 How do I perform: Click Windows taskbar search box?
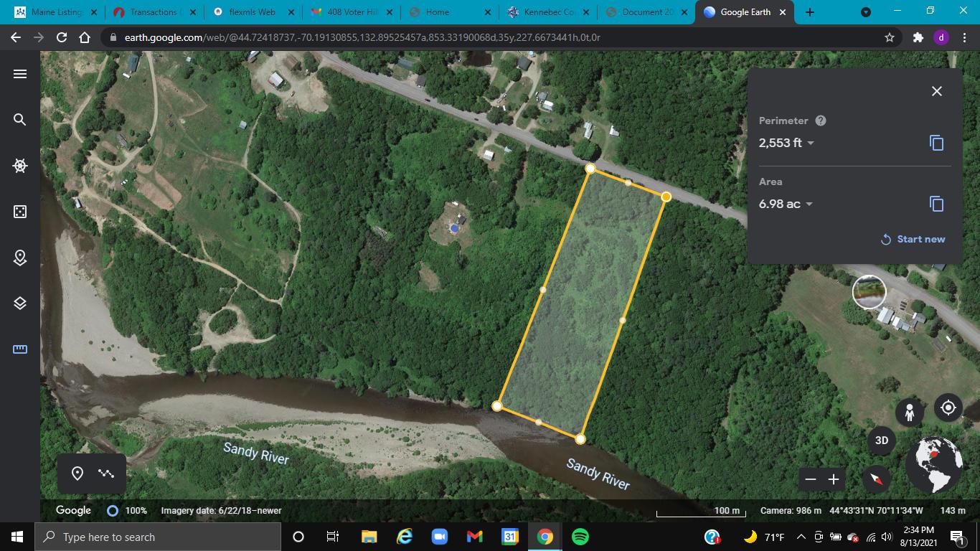[158, 537]
